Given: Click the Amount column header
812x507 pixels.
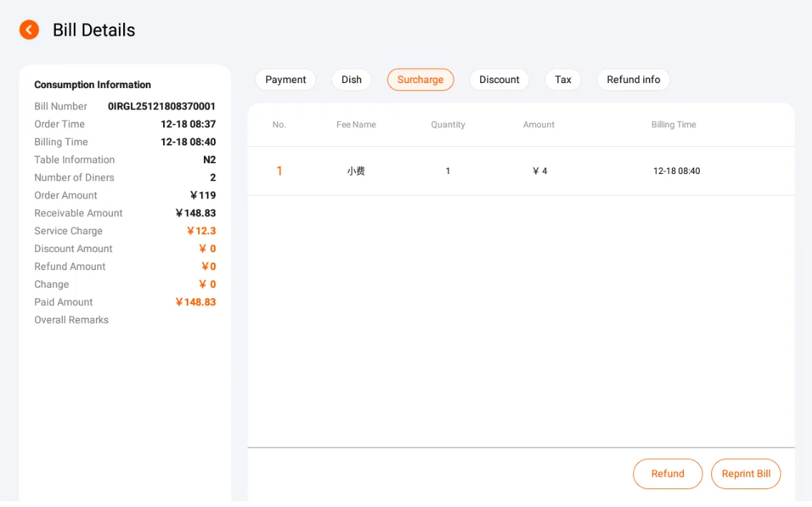Looking at the screenshot, I should tap(539, 125).
